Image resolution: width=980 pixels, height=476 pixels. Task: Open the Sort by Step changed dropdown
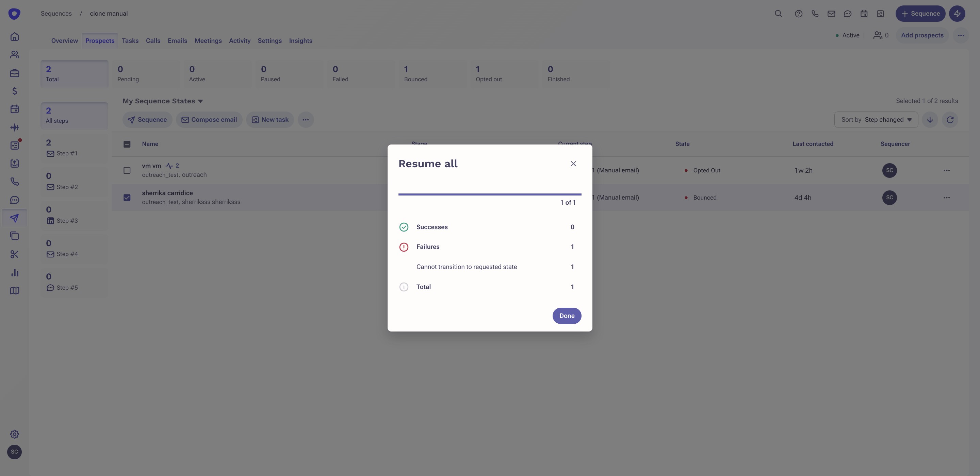pyautogui.click(x=876, y=120)
